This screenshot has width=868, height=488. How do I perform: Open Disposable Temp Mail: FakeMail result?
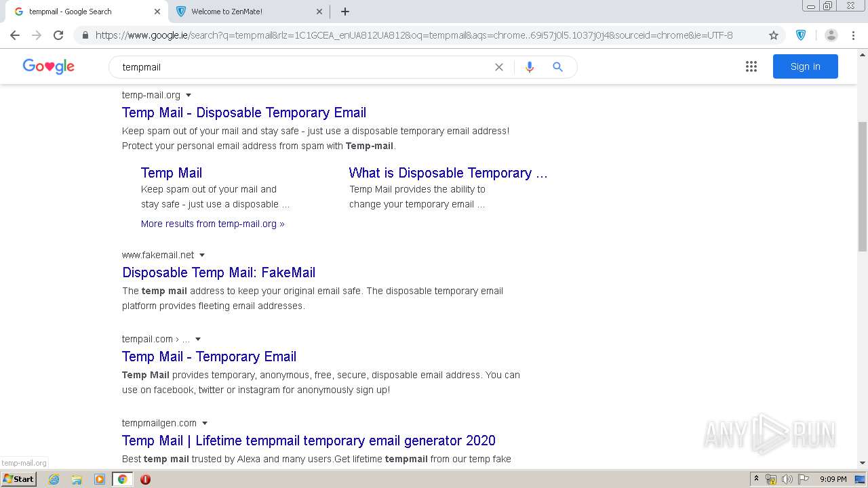[218, 272]
